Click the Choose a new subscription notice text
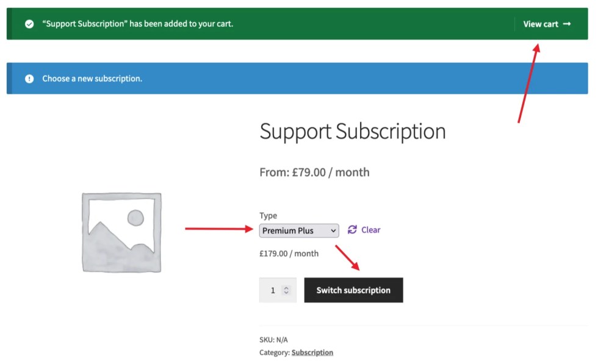 click(x=92, y=79)
